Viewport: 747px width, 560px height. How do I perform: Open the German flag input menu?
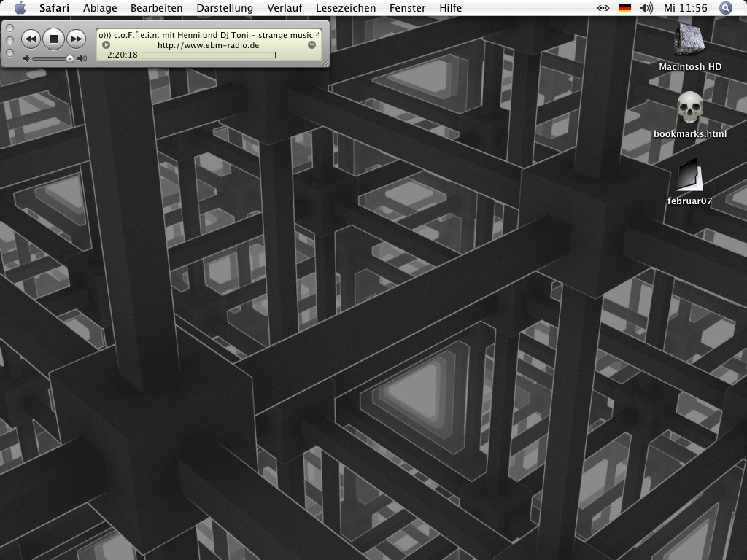point(625,8)
